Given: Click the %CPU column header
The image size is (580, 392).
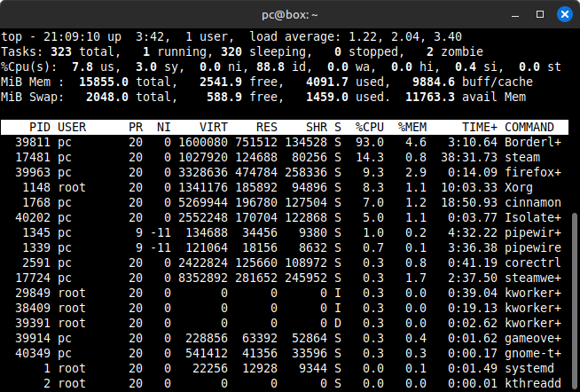Looking at the screenshot, I should coord(370,127).
